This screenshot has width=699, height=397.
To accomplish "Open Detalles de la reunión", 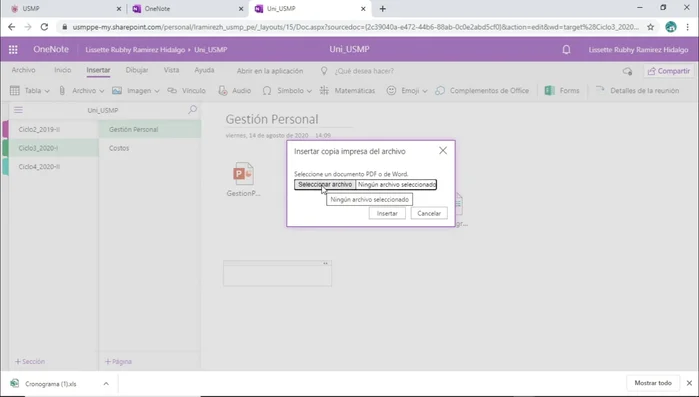I will click(637, 90).
